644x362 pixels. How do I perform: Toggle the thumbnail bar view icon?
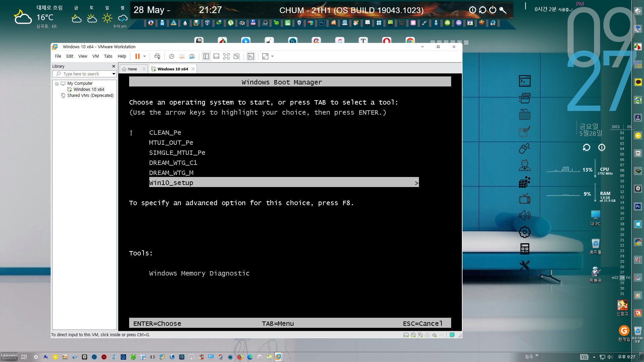click(216, 56)
